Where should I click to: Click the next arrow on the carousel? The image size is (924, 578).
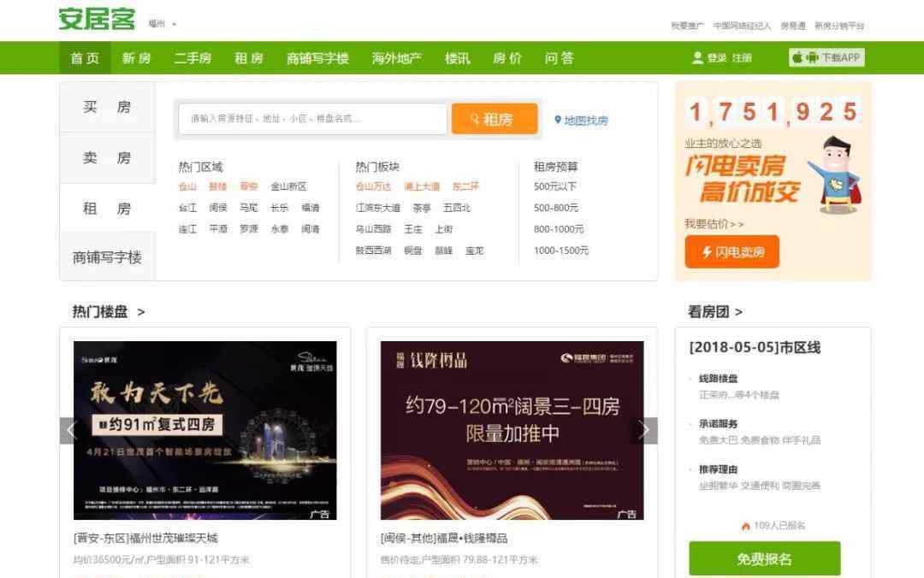point(644,430)
